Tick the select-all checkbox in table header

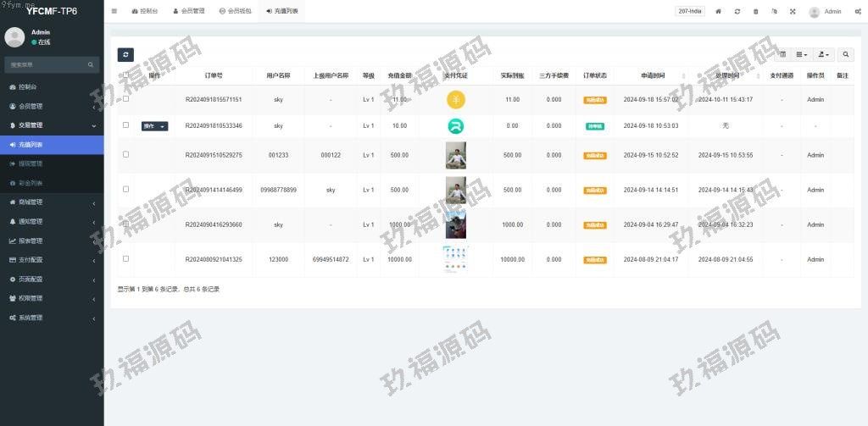pos(125,75)
